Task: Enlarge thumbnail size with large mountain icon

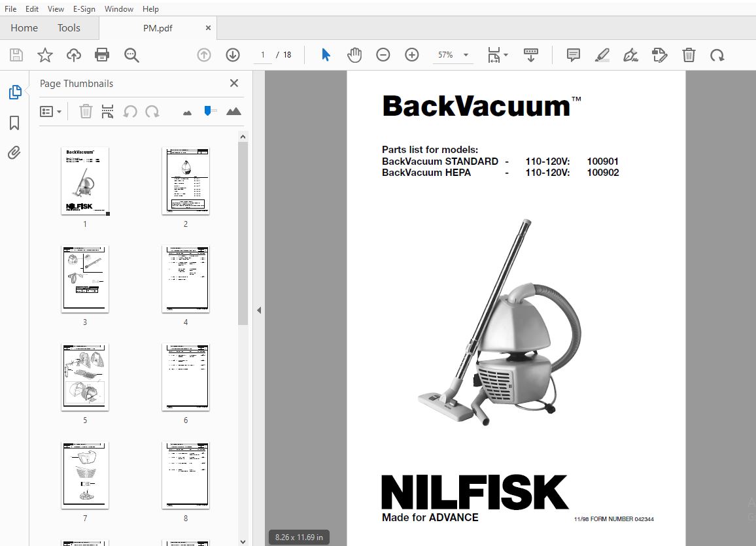Action: point(233,111)
